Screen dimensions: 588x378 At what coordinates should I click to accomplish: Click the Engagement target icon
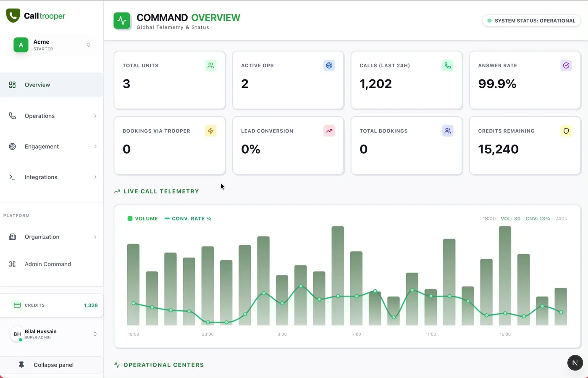(12, 146)
